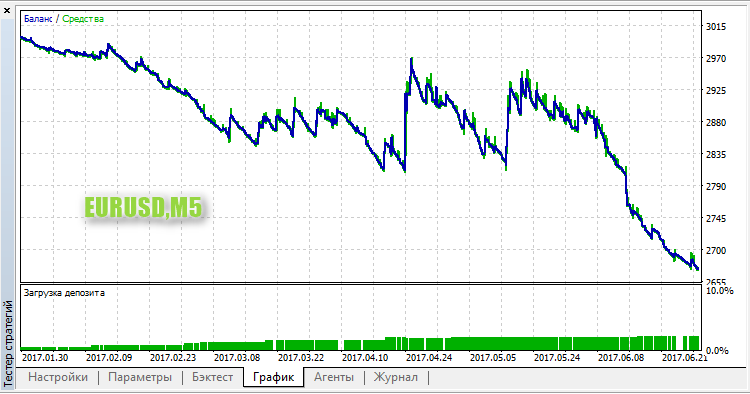Click the 2925 axis value

[x=716, y=90]
